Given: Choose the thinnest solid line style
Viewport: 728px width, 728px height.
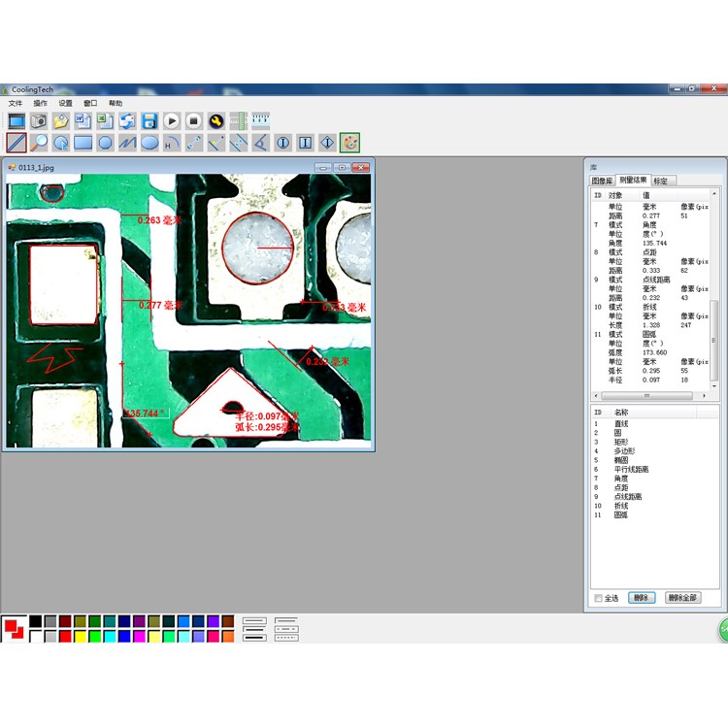Looking at the screenshot, I should point(254,621).
